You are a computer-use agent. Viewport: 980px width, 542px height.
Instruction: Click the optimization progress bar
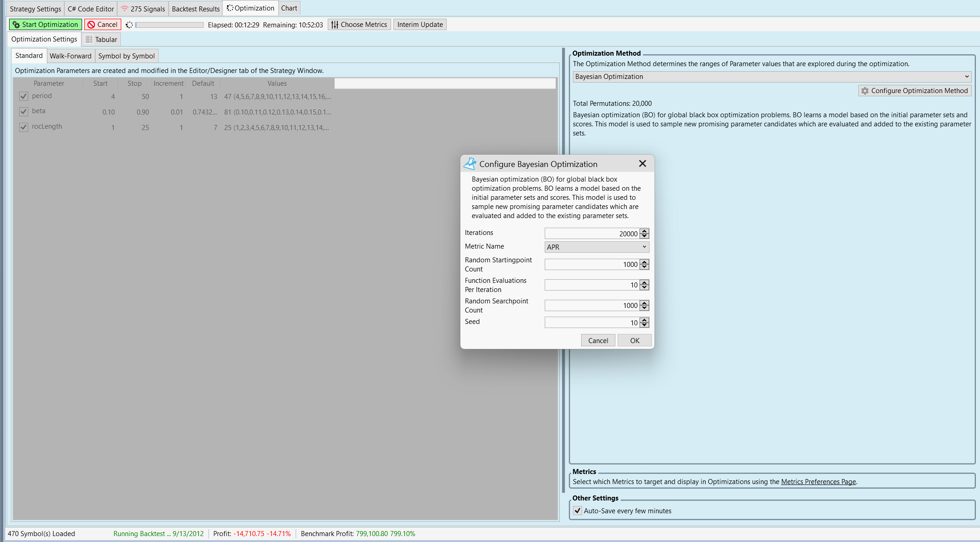tap(169, 25)
